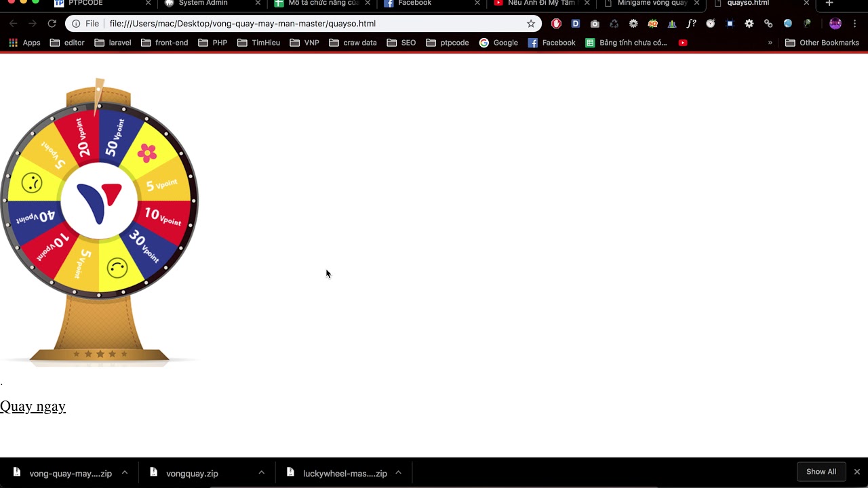Switch to the Nếu Anh Đi YouTube tab
This screenshot has width=868, height=488.
[541, 3]
